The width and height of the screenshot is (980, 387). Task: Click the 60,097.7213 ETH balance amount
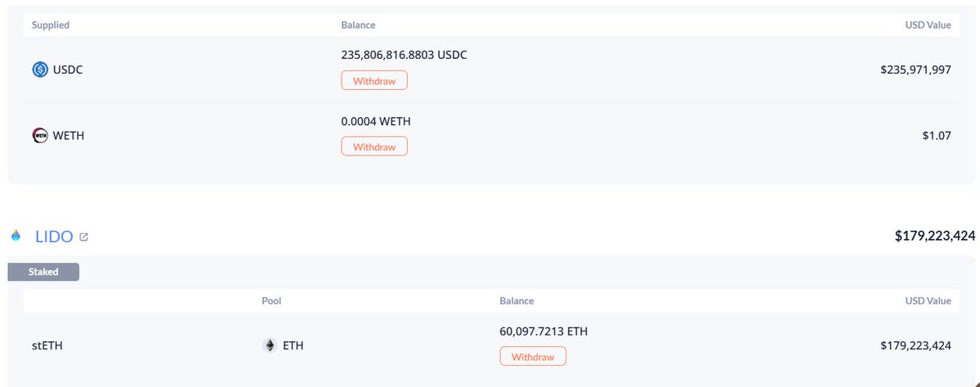tap(544, 331)
